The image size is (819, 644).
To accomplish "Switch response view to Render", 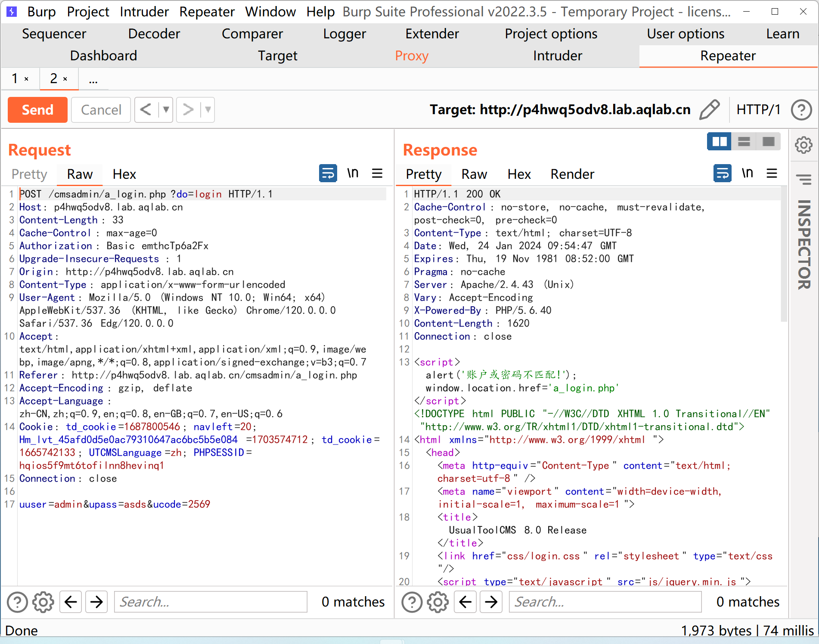I will pyautogui.click(x=572, y=174).
